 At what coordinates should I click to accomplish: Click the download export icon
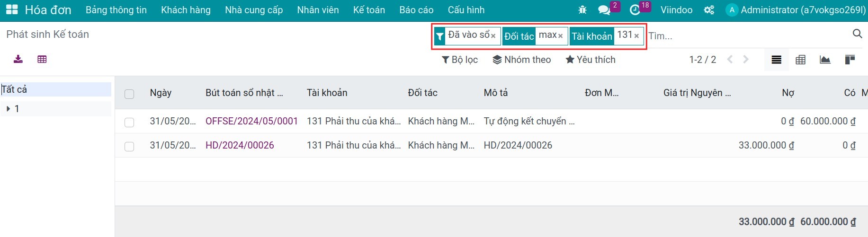[18, 59]
